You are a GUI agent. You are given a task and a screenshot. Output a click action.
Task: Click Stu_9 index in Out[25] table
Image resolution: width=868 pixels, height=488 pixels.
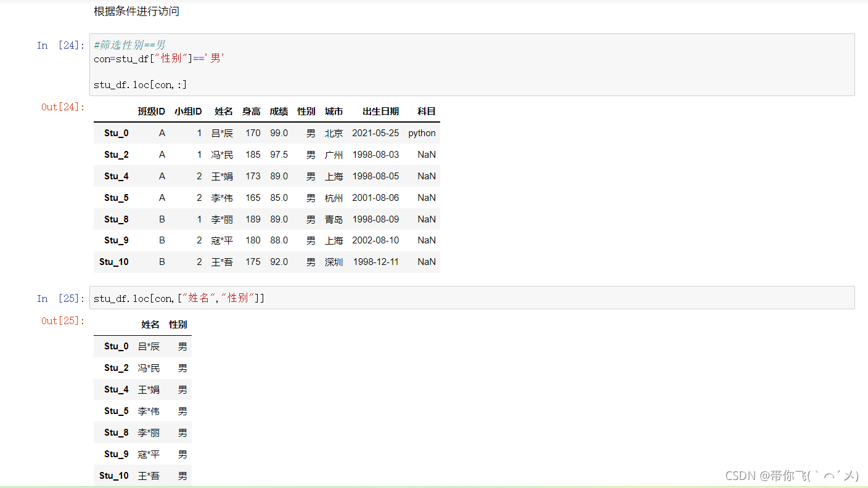117,454
